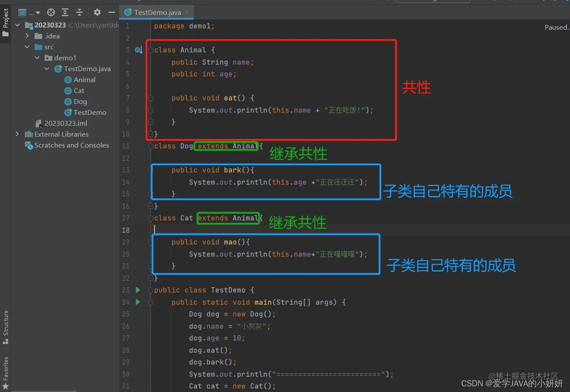Screen dimensions: 570x392
Task: Fold the TestDemo class at line 23
Action: click(x=151, y=290)
